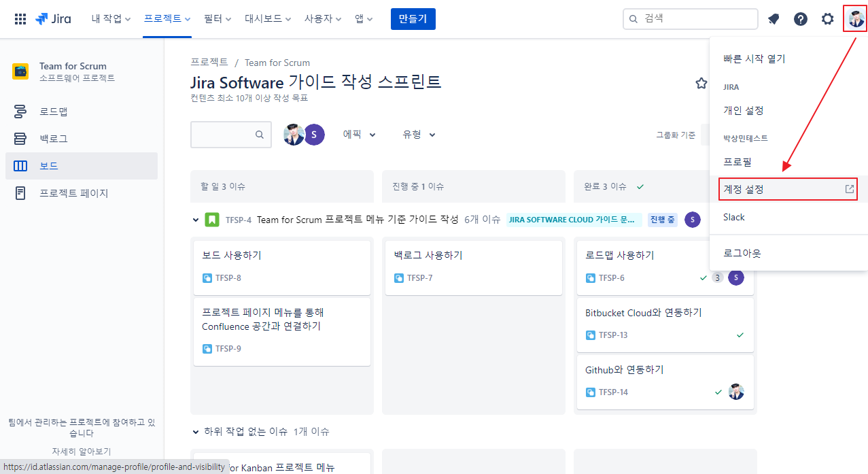Click the green epic icon for TFSP-4
The image size is (868, 474).
(x=212, y=220)
